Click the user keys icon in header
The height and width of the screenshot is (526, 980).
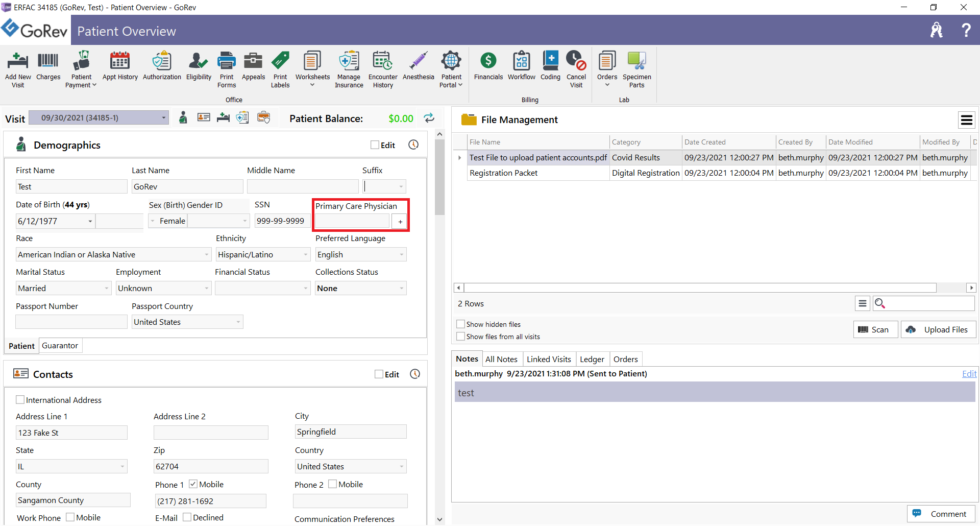[937, 30]
